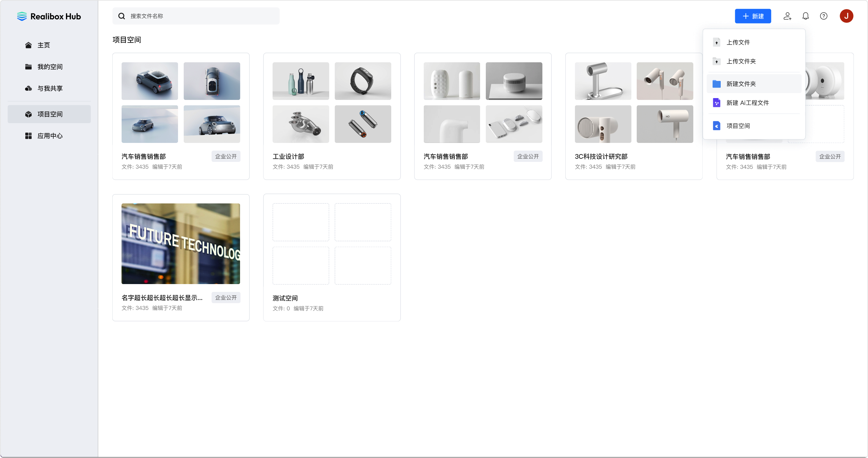Open the metal manifold part thumbnail

301,124
